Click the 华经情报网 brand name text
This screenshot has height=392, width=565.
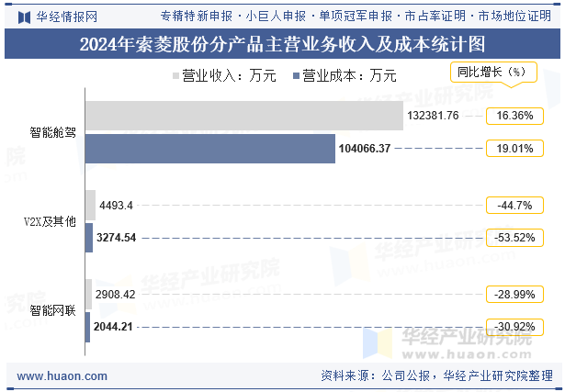coord(67,17)
